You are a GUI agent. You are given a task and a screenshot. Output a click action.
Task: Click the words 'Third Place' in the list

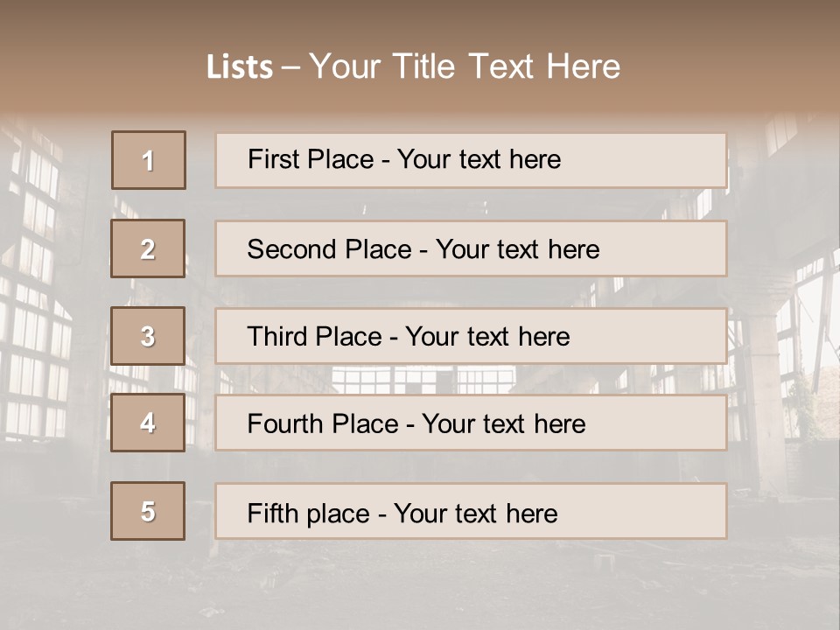(x=314, y=336)
